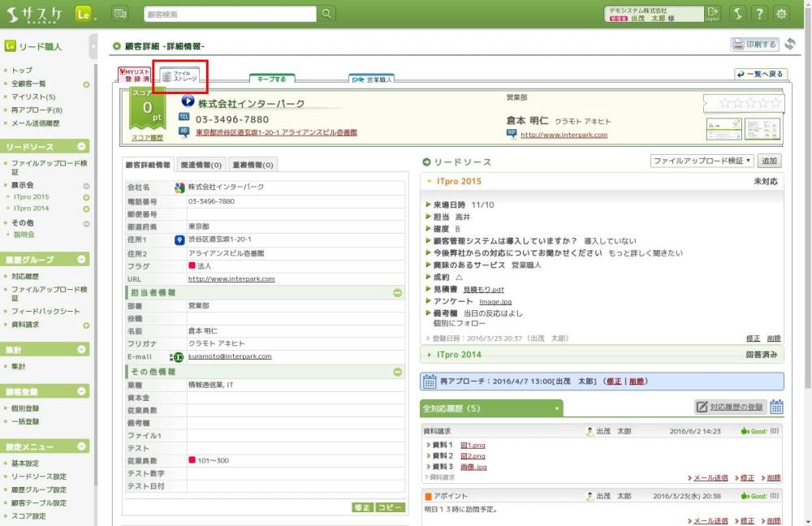
Task: Collapse the リードソース sidebar section
Action: (x=83, y=146)
